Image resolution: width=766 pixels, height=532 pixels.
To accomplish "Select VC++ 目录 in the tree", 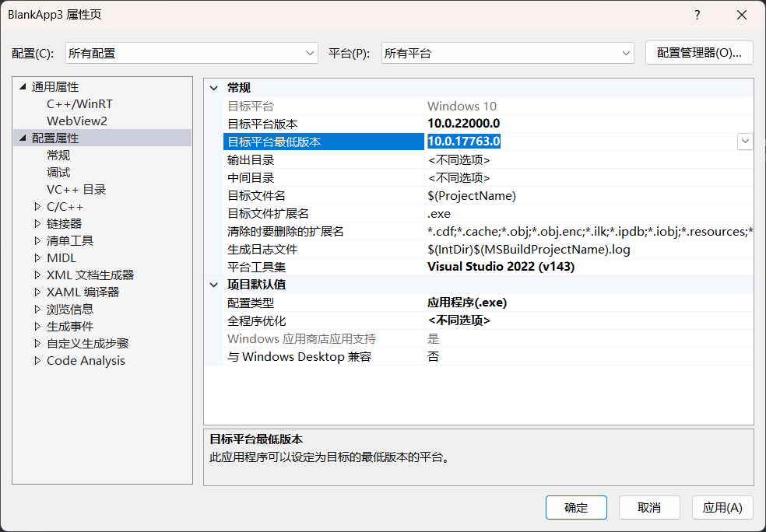I will point(76,190).
